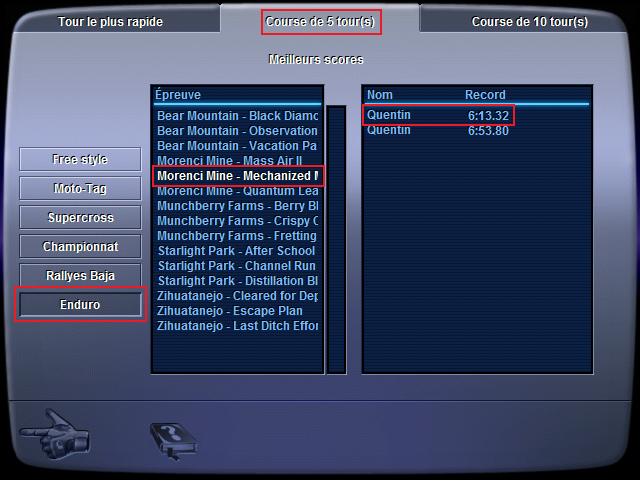Select Bear Mountain - Black Diamond track

point(237,116)
